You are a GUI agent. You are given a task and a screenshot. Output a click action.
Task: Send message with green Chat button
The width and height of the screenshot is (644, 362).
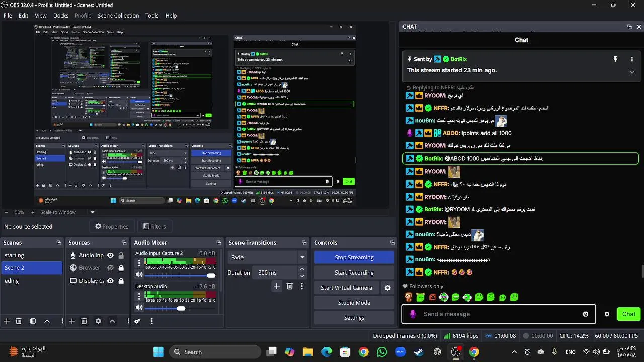(x=629, y=314)
